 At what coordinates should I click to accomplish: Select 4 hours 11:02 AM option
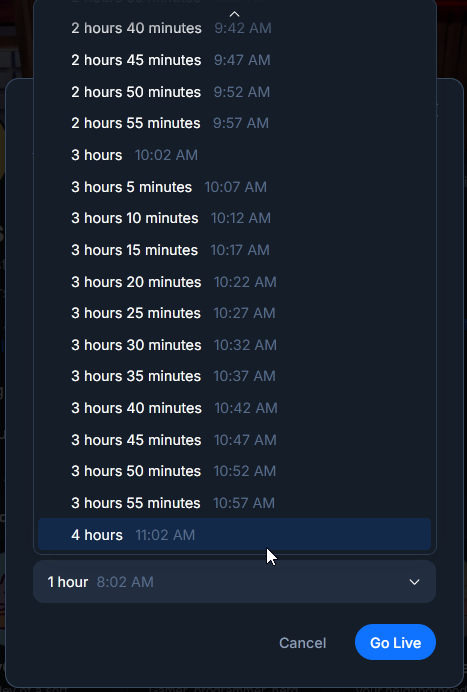point(234,534)
